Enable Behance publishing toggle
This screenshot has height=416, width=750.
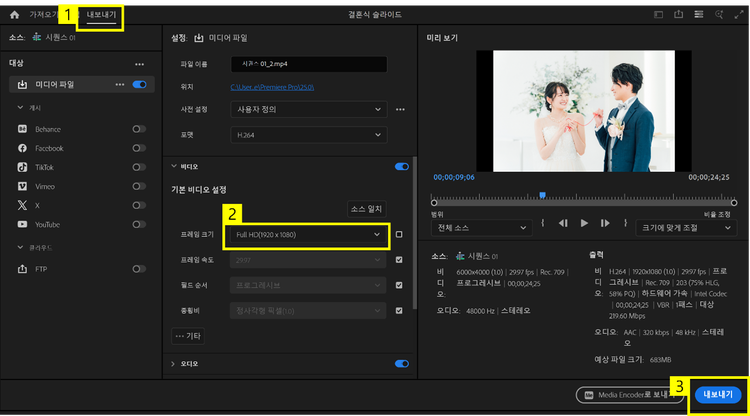pos(139,129)
